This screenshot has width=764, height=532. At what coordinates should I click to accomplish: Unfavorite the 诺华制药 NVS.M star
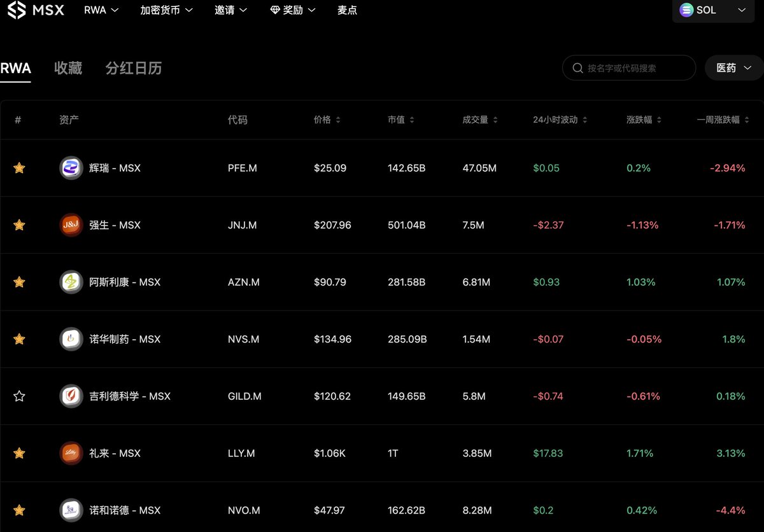click(19, 339)
